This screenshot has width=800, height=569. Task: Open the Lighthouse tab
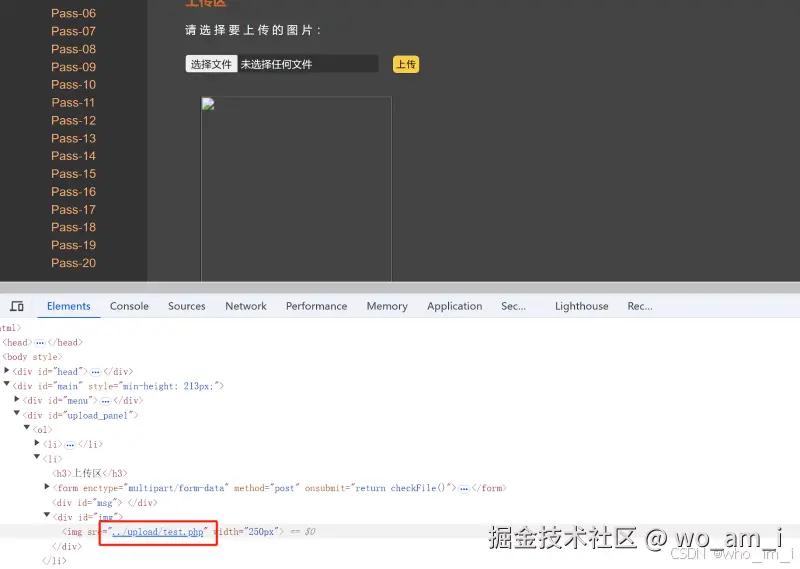coord(582,306)
